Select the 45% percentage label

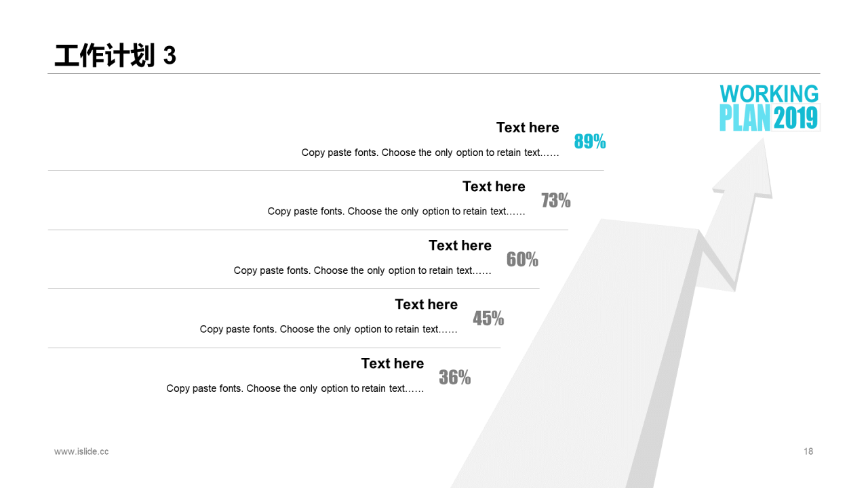tap(488, 318)
